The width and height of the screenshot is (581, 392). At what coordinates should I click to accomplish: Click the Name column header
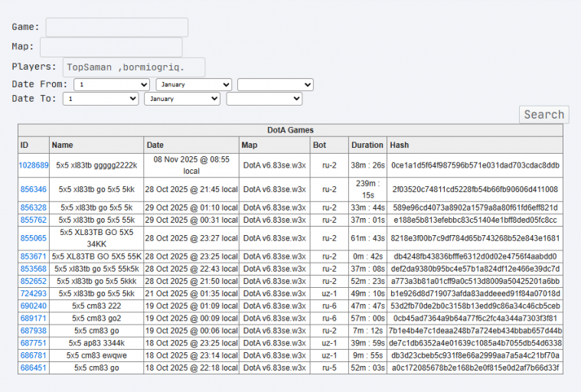96,145
